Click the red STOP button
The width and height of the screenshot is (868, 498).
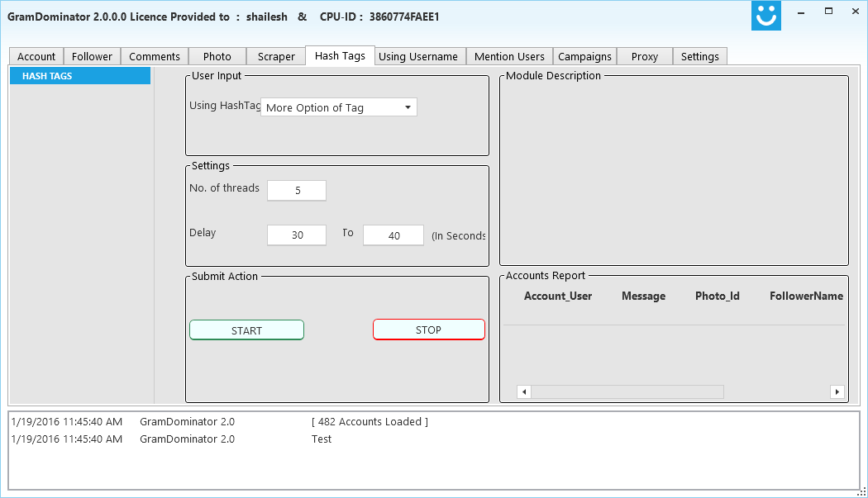(429, 330)
